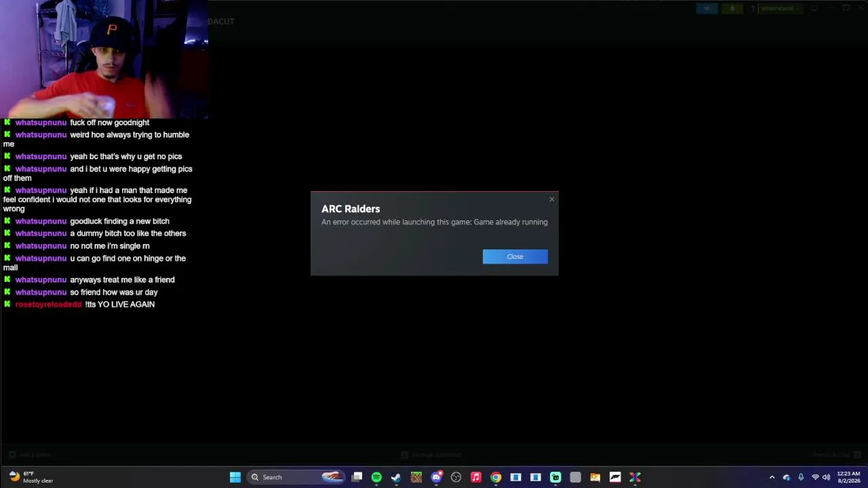Image resolution: width=868 pixels, height=488 pixels.
Task: Open the folder icon on the taskbar
Action: coord(595,477)
